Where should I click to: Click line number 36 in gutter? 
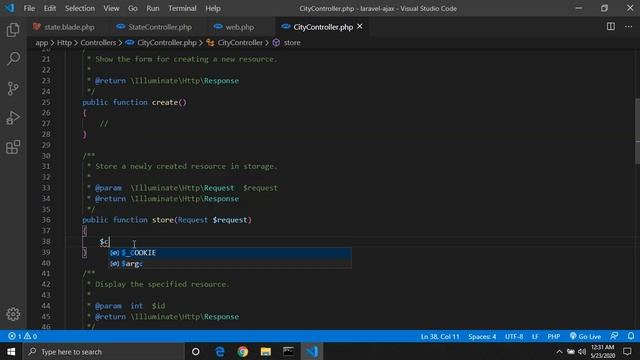point(46,220)
